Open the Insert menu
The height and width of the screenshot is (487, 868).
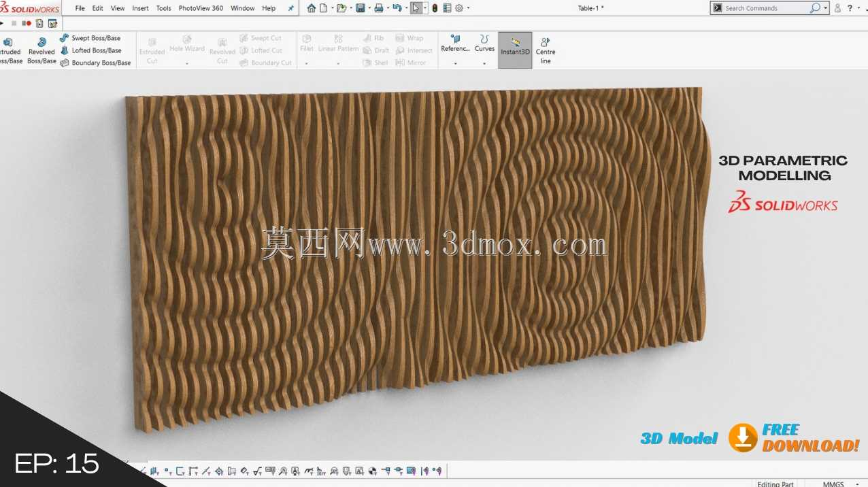point(141,8)
